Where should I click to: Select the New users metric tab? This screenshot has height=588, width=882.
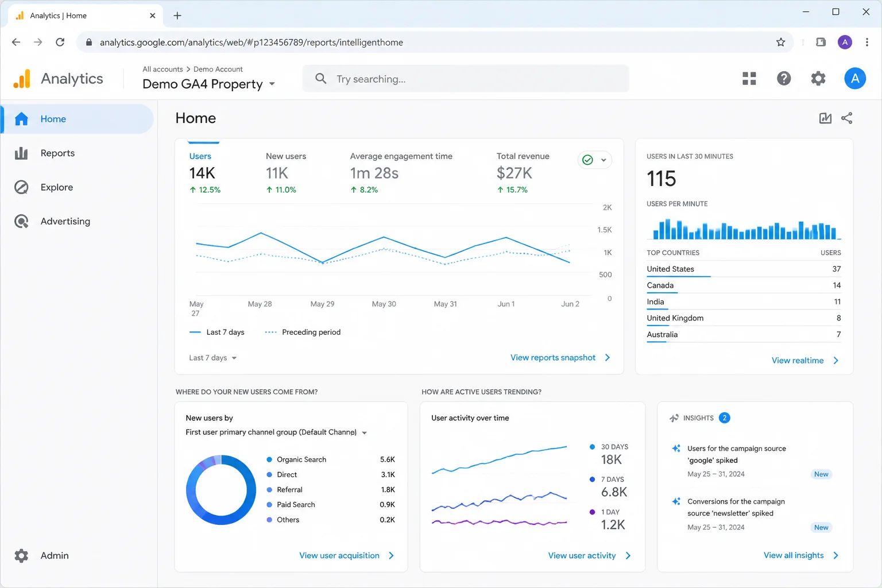tap(286, 173)
